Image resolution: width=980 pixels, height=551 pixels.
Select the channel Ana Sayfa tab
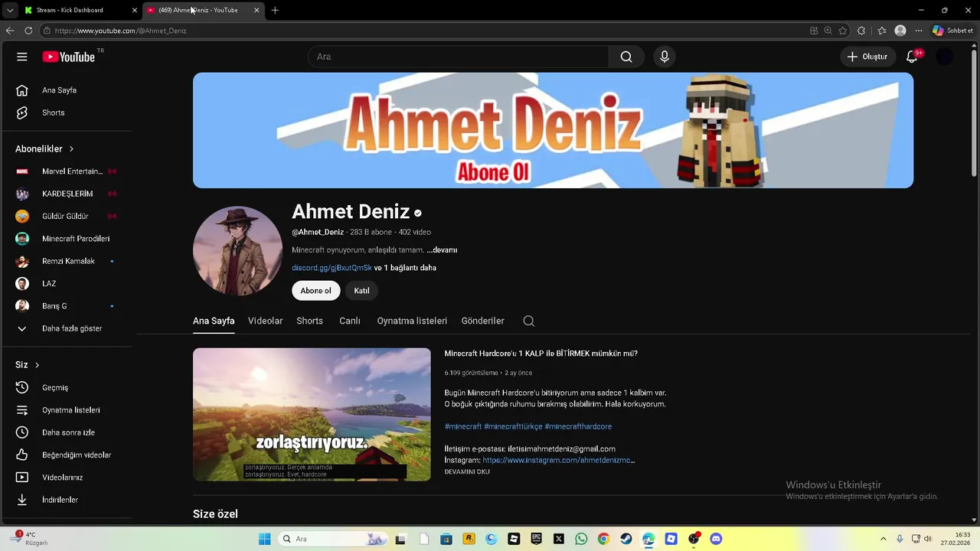tap(214, 321)
